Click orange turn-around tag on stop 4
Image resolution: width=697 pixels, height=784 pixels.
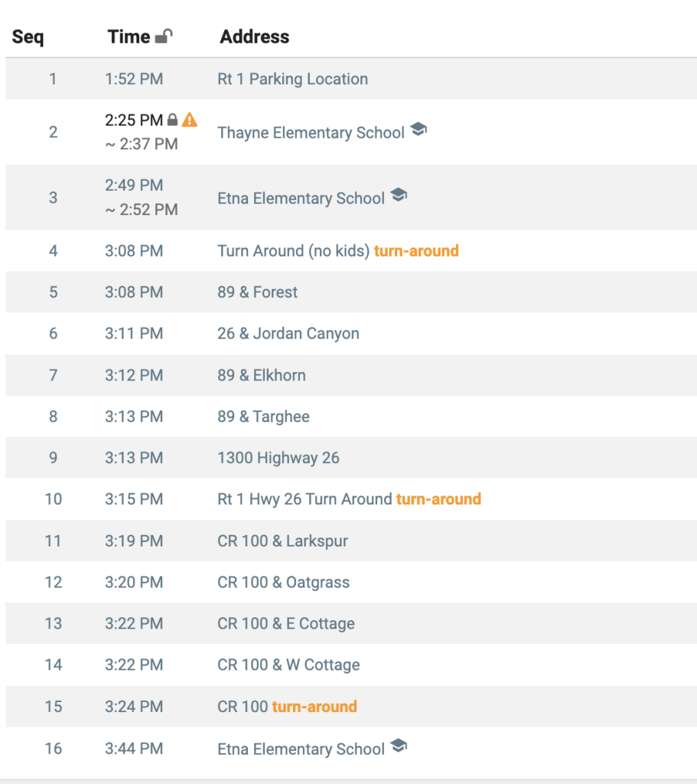pyautogui.click(x=416, y=250)
